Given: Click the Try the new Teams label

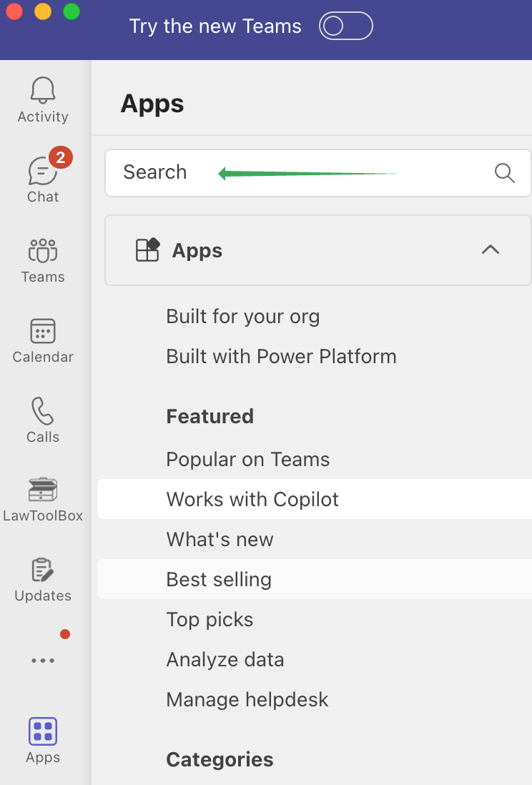Looking at the screenshot, I should [x=215, y=26].
